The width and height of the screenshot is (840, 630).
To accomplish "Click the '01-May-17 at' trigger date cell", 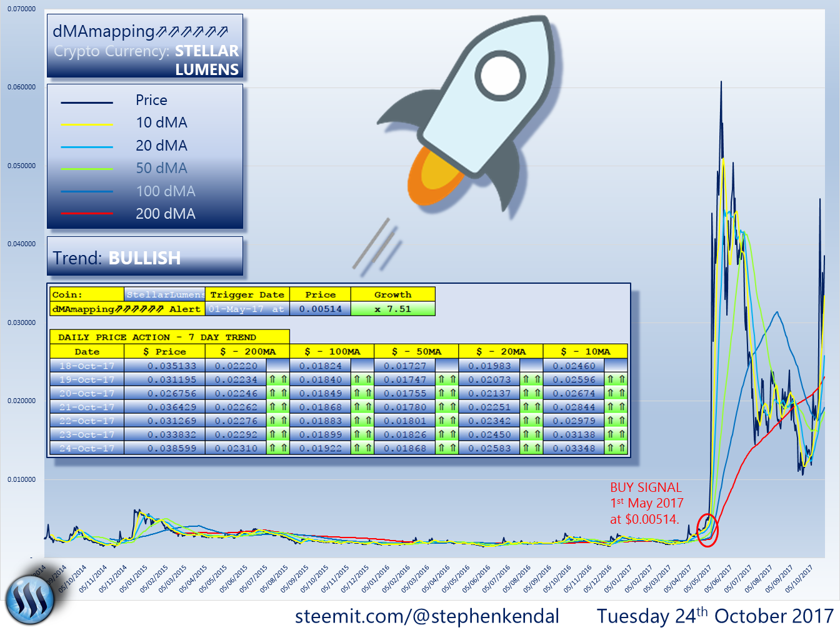I will point(247,309).
